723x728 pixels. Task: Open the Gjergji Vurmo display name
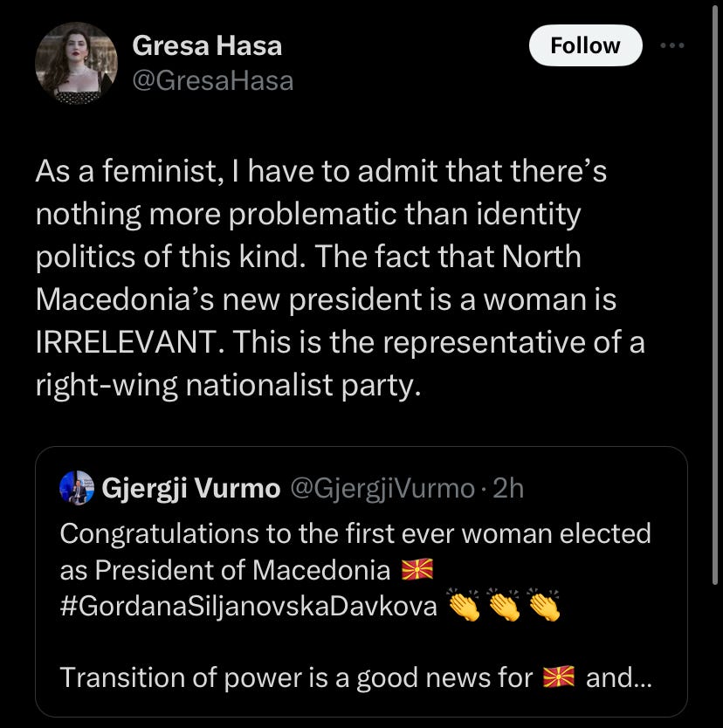191,488
